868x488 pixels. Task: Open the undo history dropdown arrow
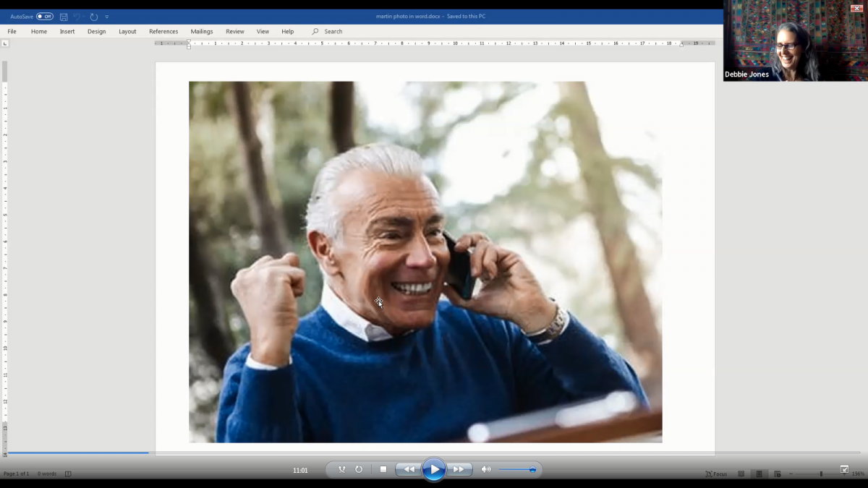pos(85,17)
